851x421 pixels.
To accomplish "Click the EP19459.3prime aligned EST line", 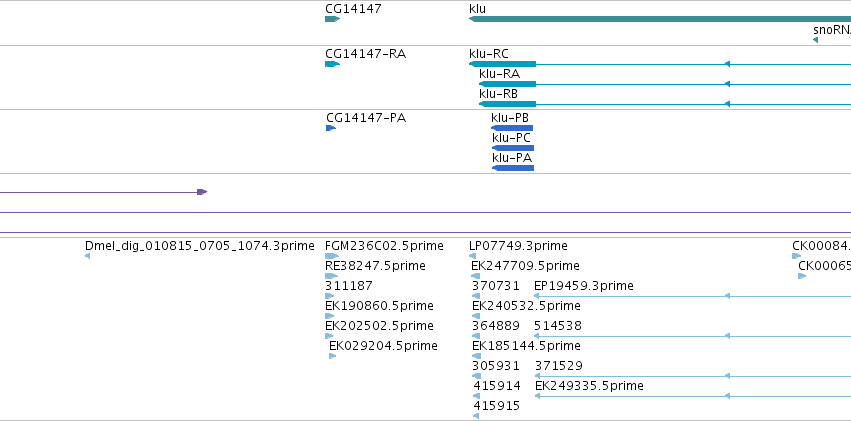I will pyautogui.click(x=692, y=296).
